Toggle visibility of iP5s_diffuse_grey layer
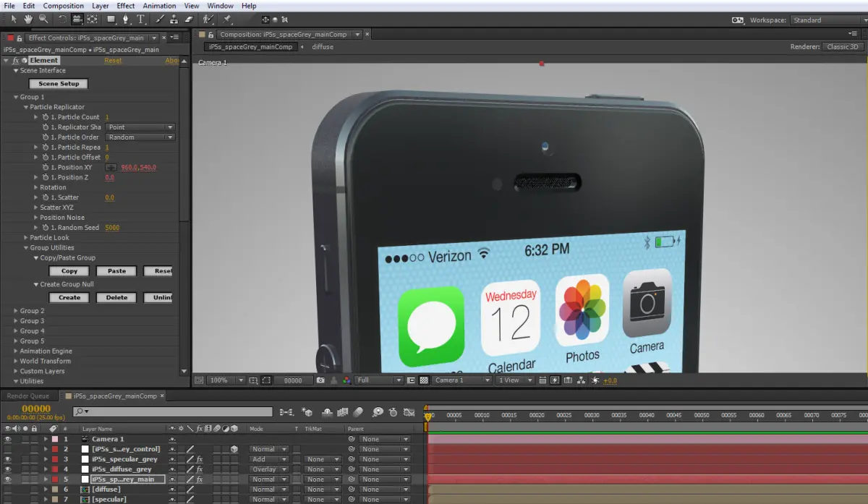 [8, 469]
